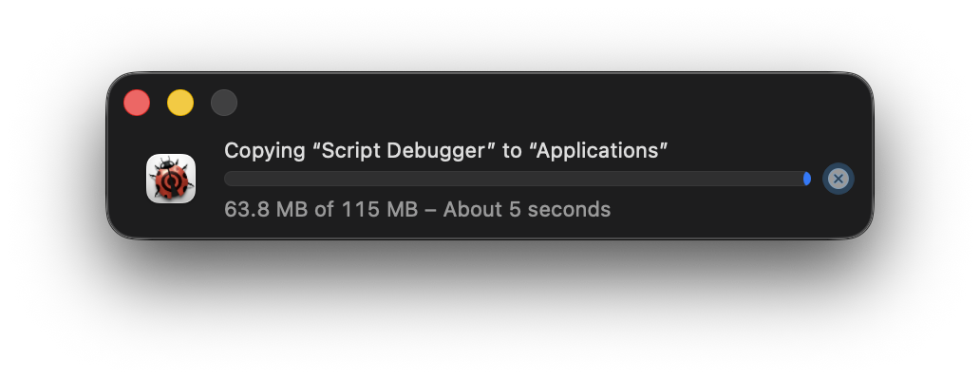
Task: Cancel the copy with the X button
Action: tap(838, 179)
